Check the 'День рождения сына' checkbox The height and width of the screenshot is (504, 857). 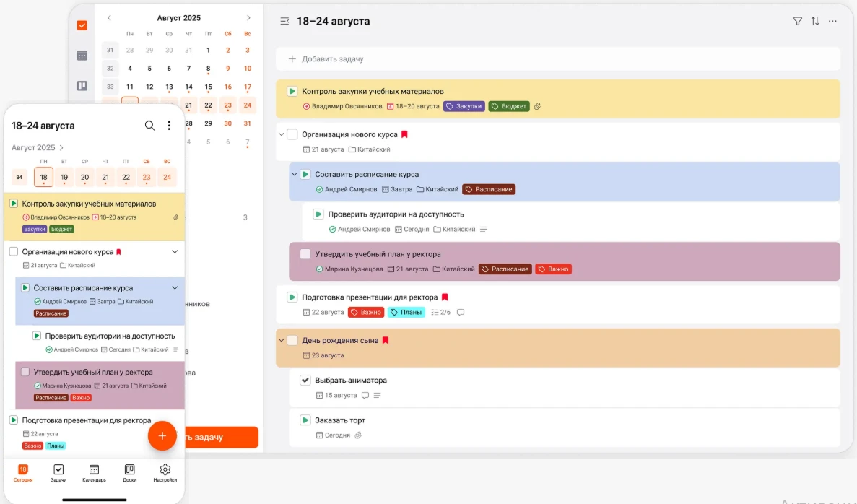tap(292, 340)
